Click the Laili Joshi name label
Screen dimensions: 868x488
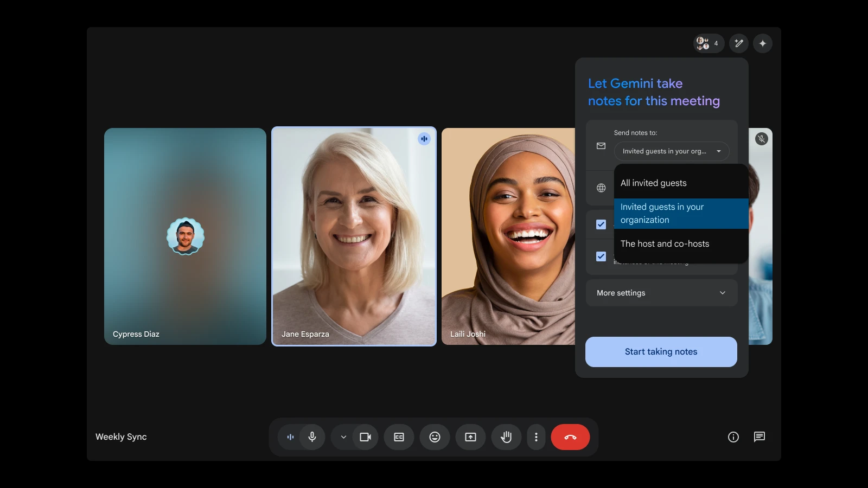coord(468,334)
